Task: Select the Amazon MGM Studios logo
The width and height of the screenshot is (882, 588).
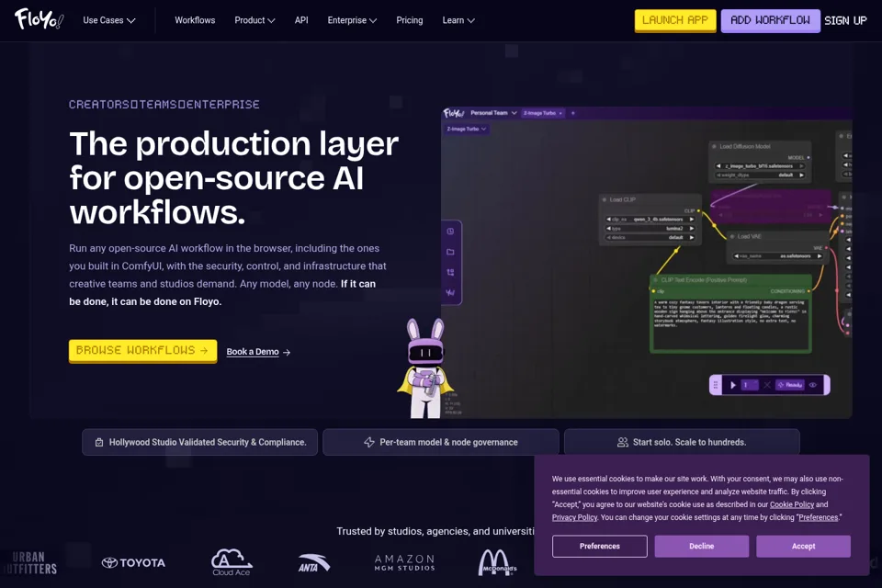Action: (x=405, y=562)
